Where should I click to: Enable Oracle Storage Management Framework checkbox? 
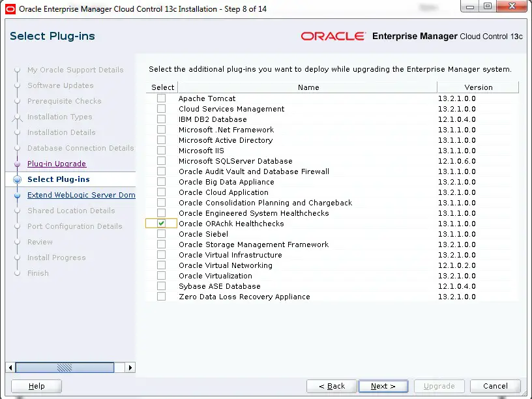(x=161, y=244)
